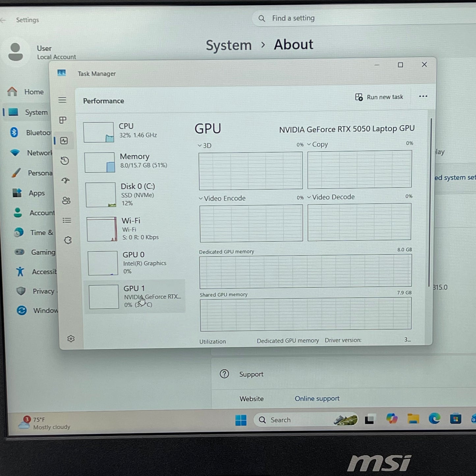Click the Run new task button
Viewport: 476px width, 476px height.
(379, 97)
